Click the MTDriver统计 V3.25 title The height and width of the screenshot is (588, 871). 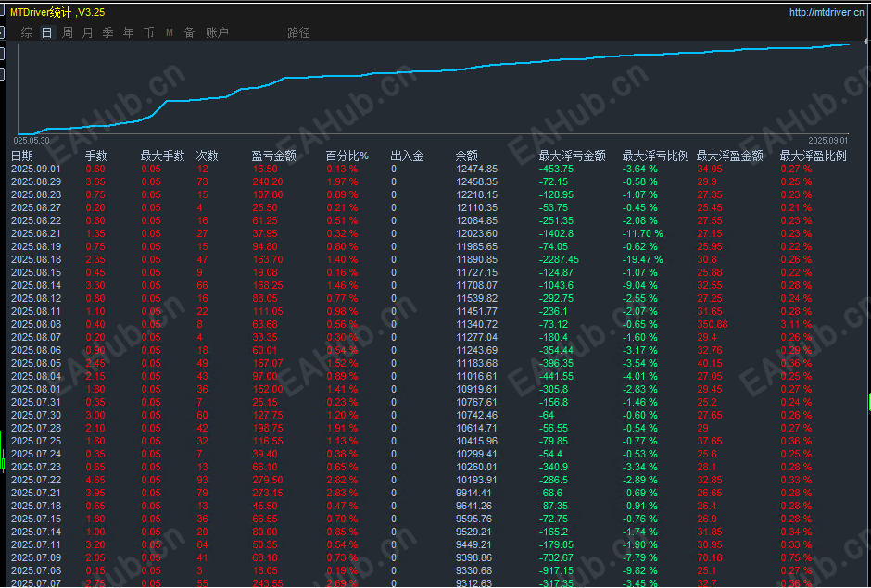coord(57,12)
